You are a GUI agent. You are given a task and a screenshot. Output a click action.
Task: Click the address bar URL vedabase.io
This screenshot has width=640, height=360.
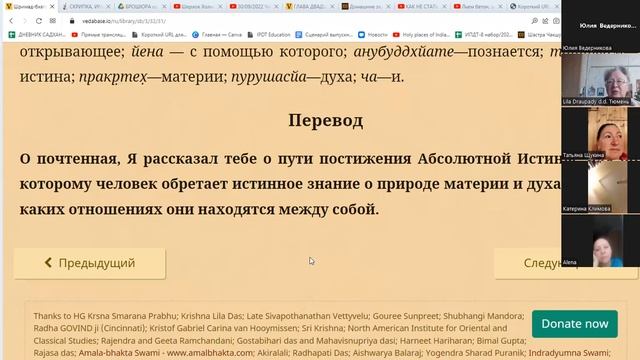click(x=124, y=21)
